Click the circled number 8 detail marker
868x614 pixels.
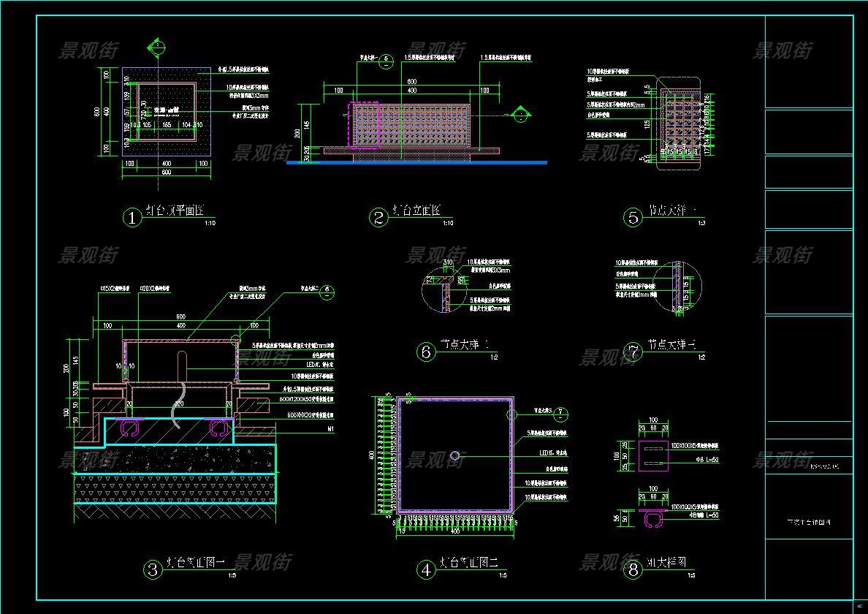(633, 569)
